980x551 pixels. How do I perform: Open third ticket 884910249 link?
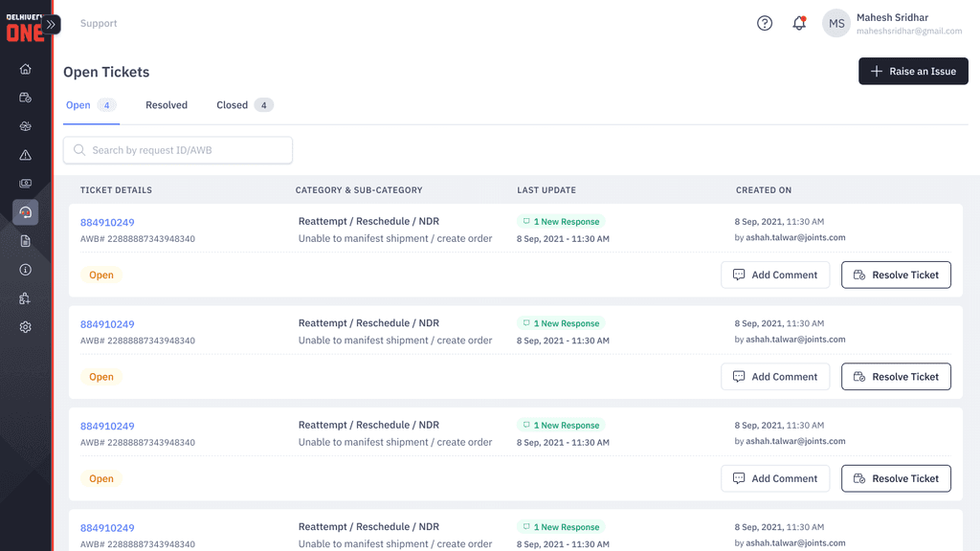107,426
